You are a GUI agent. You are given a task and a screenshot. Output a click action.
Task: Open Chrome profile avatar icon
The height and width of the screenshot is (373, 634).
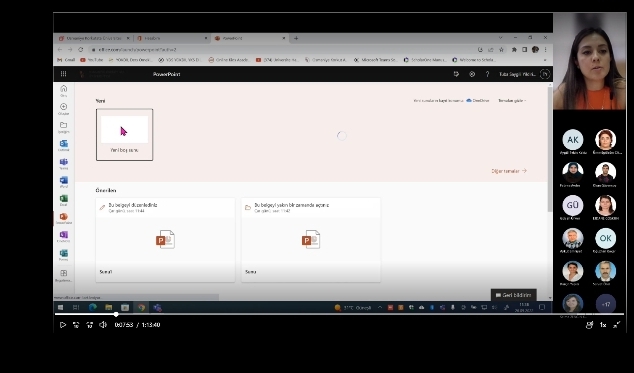(535, 49)
